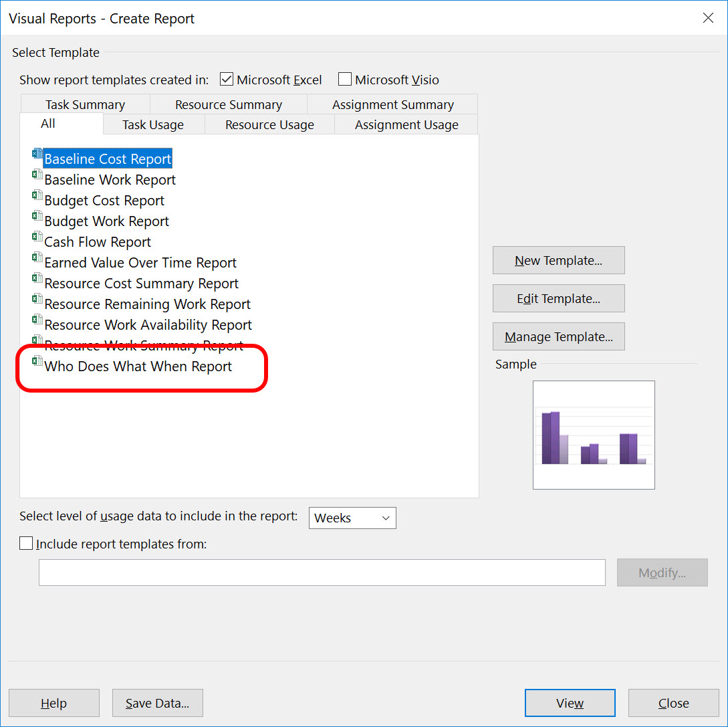Select the Budget Work Report template
Viewport: 728px width, 727px height.
pyautogui.click(x=106, y=221)
